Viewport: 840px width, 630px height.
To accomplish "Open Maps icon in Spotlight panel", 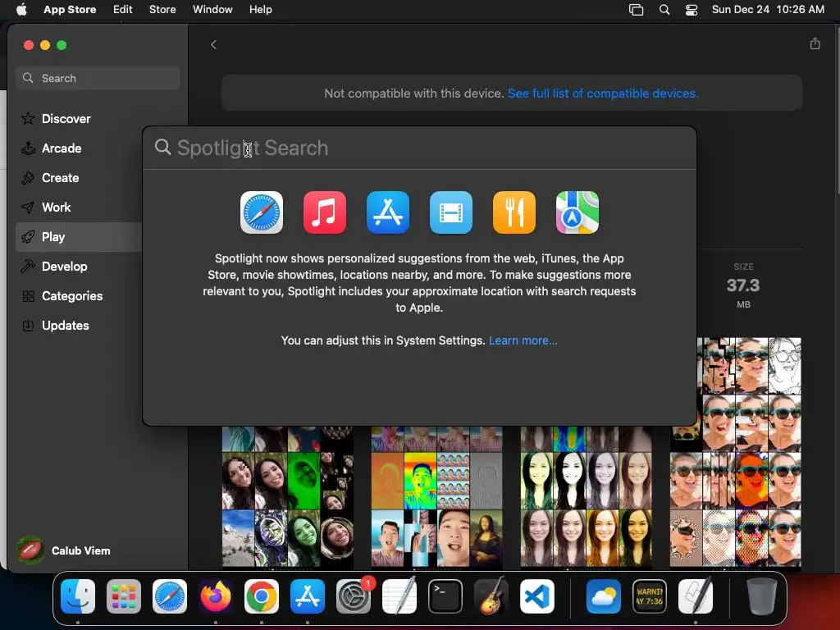I will [577, 212].
